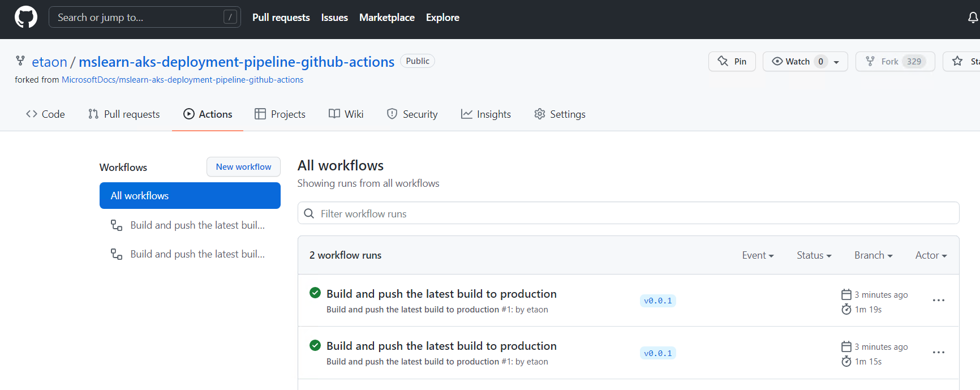Click the Watch count 0 badge
The width and height of the screenshot is (980, 390).
pos(820,61)
